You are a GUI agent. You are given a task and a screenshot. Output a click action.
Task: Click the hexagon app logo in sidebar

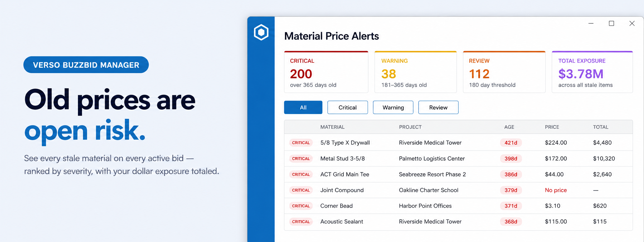tap(261, 32)
